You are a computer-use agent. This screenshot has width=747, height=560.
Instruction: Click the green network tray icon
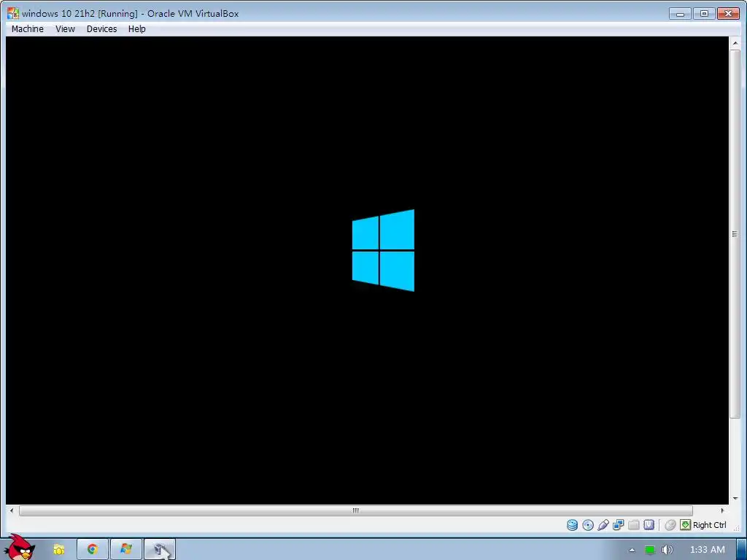point(650,550)
